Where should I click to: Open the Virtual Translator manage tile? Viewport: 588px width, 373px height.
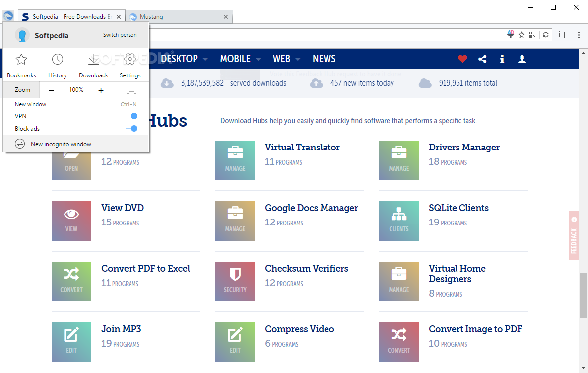click(x=235, y=160)
